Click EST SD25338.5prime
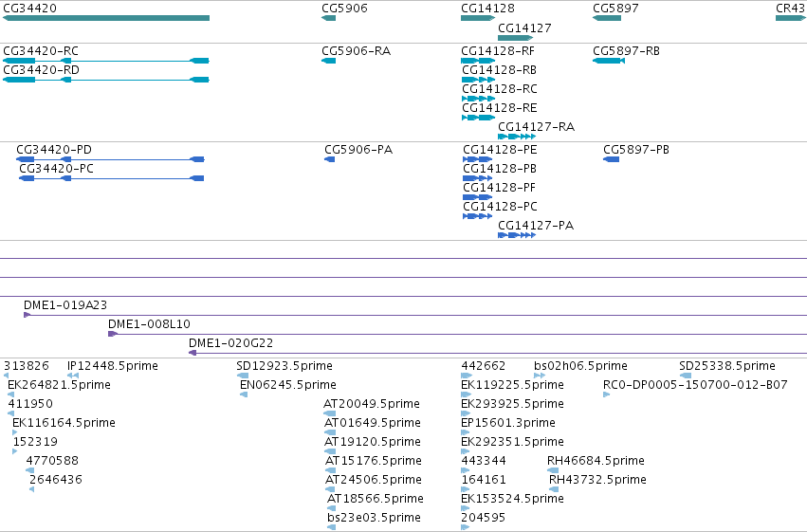Screen dimensions: 807x532 (685, 376)
